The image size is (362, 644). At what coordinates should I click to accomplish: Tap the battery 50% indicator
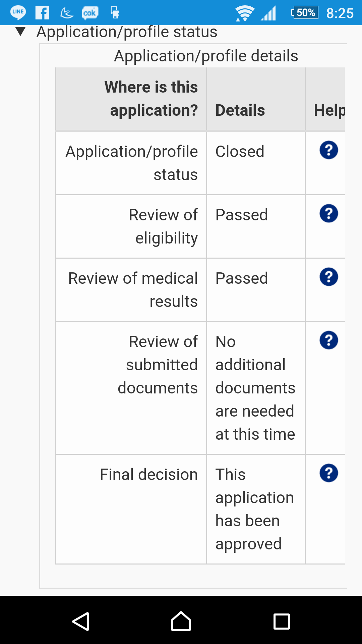(x=305, y=13)
